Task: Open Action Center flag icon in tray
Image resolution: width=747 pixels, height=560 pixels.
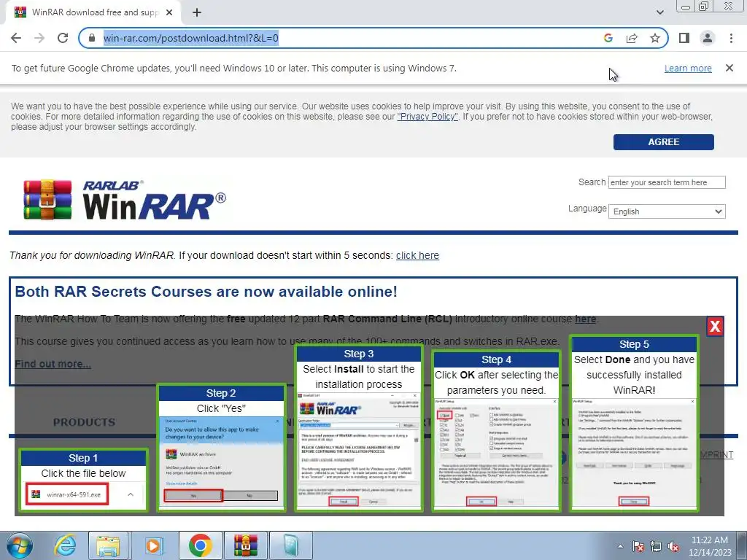Action: point(638,547)
